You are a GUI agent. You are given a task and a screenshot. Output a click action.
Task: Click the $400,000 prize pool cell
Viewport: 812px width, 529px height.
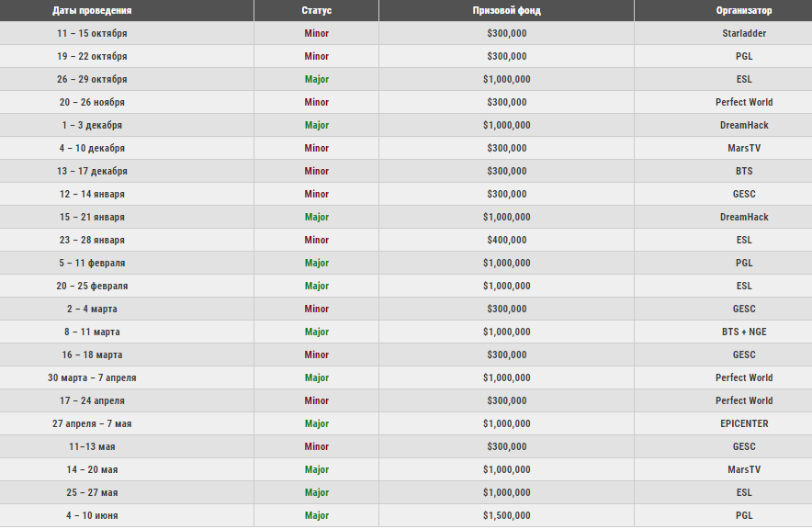click(506, 240)
